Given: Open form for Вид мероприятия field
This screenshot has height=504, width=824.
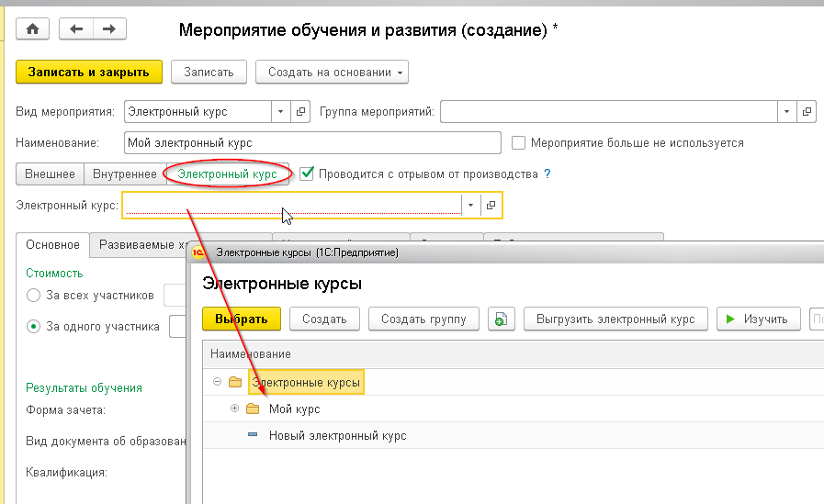Looking at the screenshot, I should [300, 112].
